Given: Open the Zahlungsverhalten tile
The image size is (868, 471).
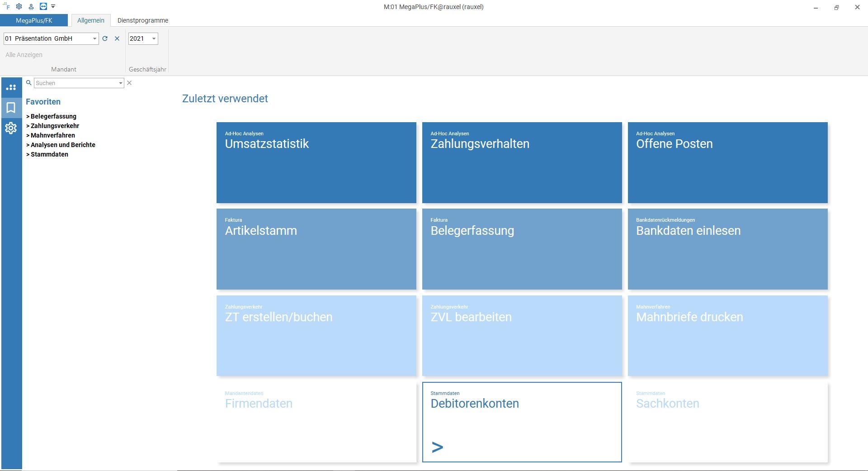Looking at the screenshot, I should point(522,162).
